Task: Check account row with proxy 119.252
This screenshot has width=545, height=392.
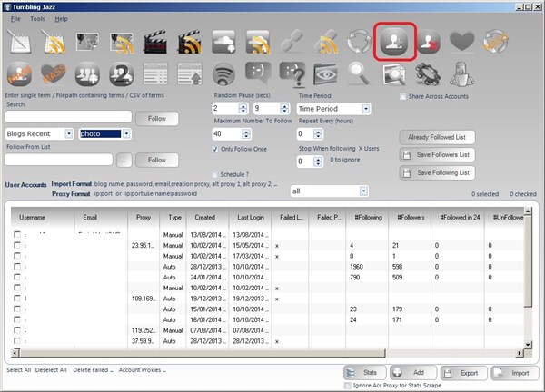Action: [x=17, y=330]
